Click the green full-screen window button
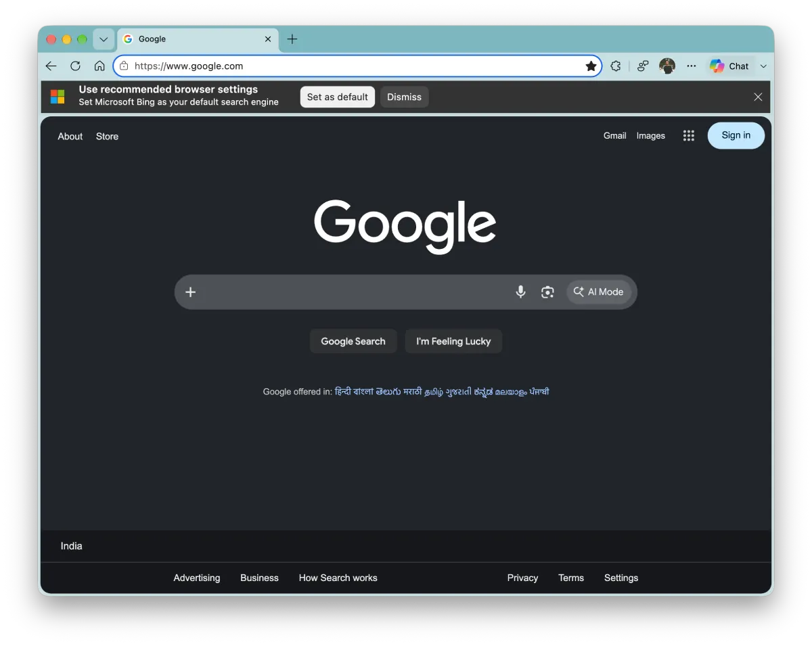Viewport: 812px width, 646px height. 82,39
